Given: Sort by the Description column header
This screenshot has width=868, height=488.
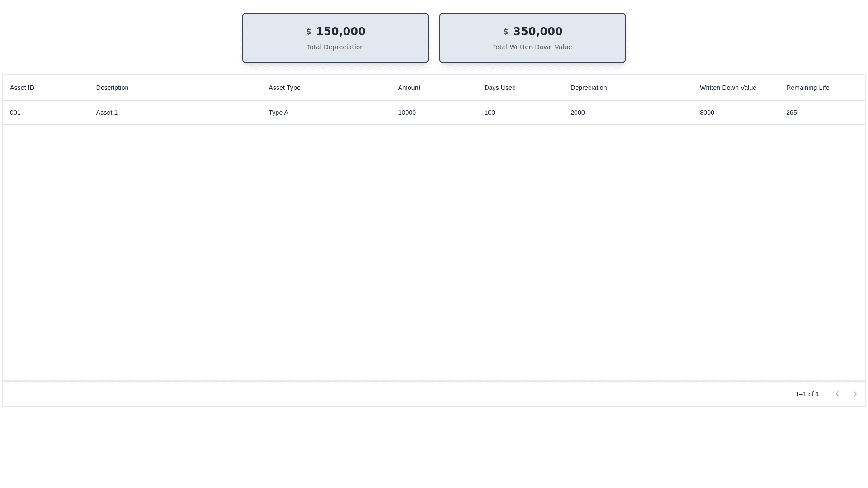Looking at the screenshot, I should coord(112,88).
